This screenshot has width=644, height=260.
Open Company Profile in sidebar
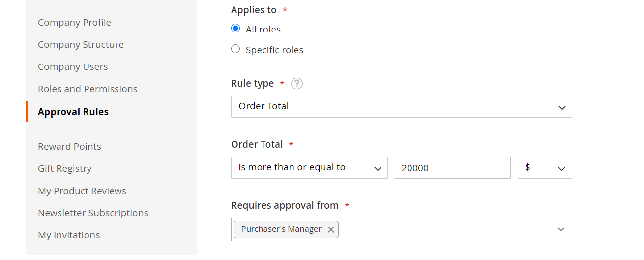pyautogui.click(x=74, y=23)
